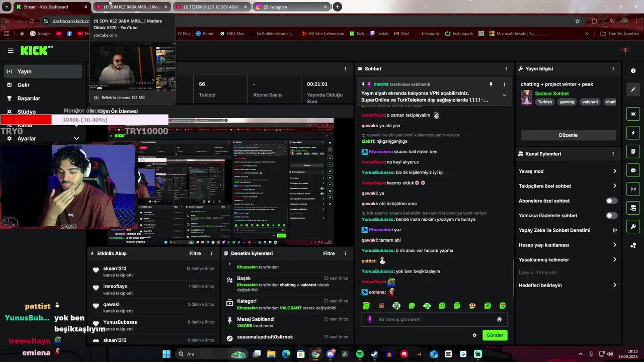
Task: Open the HBO Max bookmark
Action: click(x=231, y=34)
